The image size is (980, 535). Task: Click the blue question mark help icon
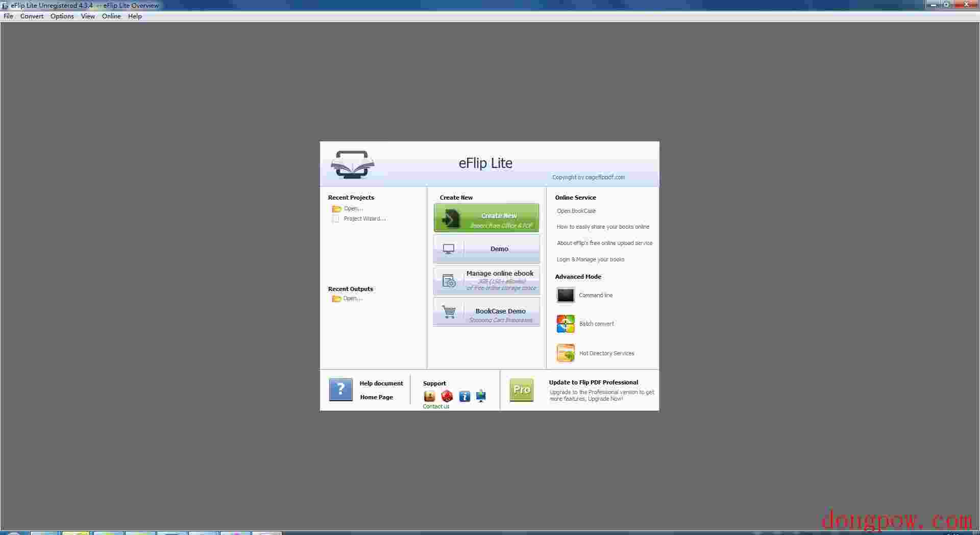pyautogui.click(x=340, y=390)
